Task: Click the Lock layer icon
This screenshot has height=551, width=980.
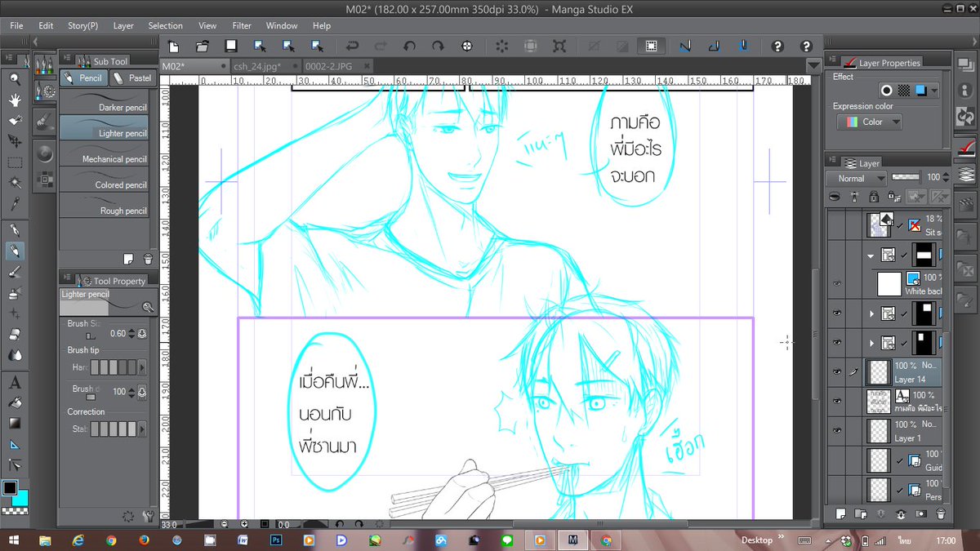Action: click(x=874, y=197)
